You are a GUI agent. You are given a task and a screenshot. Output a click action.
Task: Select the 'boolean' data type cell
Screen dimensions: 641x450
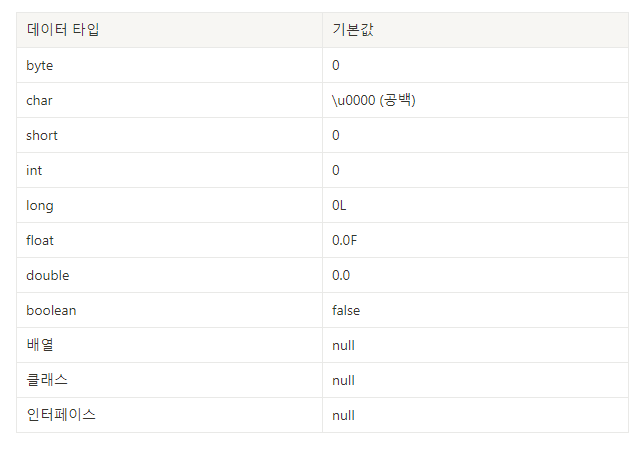pos(169,310)
